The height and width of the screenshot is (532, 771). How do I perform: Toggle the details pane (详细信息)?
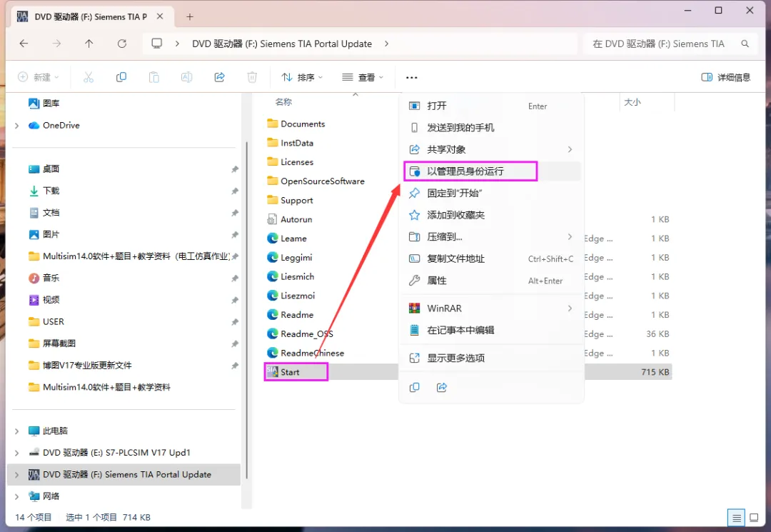click(726, 77)
